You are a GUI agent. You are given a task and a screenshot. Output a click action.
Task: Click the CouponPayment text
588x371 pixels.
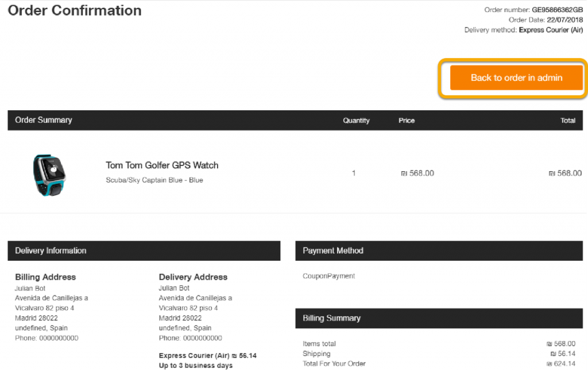click(x=329, y=276)
